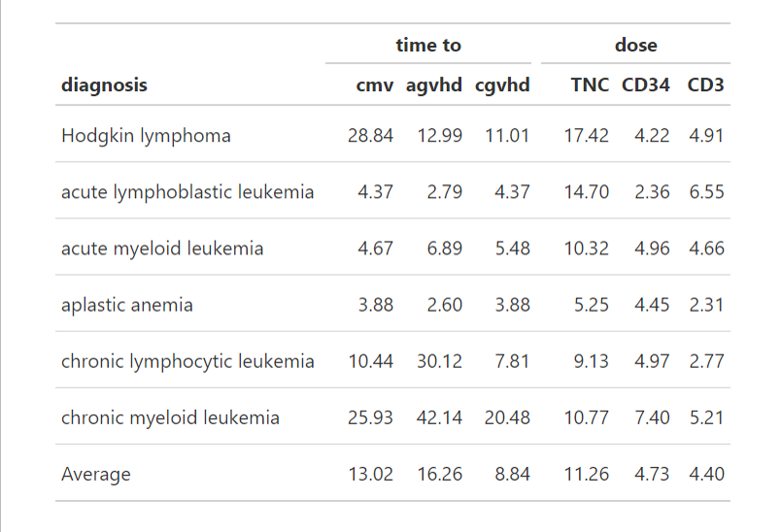
Task: Select the 'time to' spanner heading
Action: 428,45
